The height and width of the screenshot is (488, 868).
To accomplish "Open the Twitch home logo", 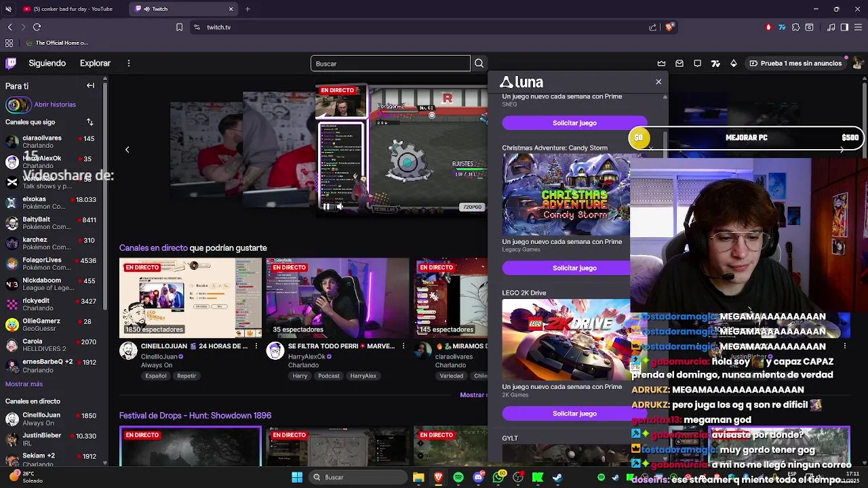I will point(11,63).
